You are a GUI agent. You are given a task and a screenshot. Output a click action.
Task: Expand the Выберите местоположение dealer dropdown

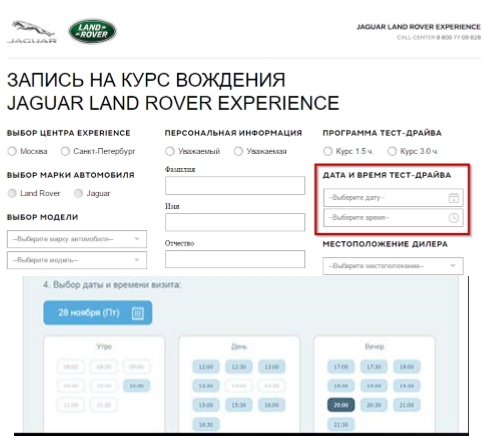(x=393, y=266)
